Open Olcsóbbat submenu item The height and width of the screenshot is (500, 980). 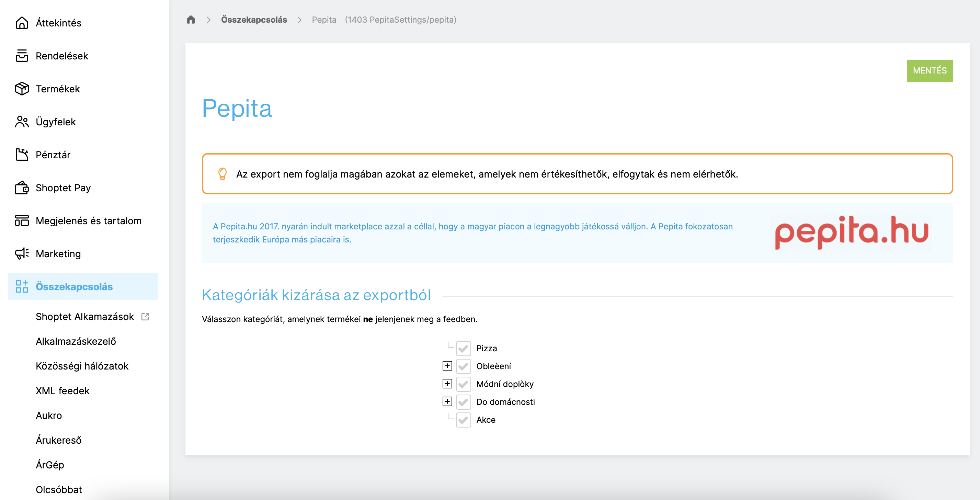click(x=59, y=490)
